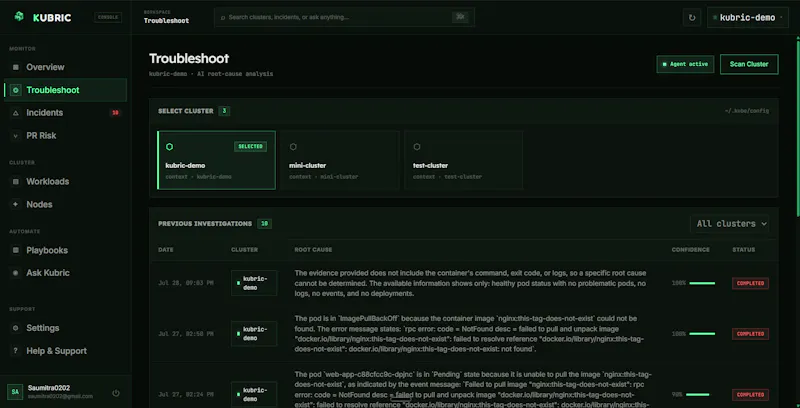Click the SA user avatar

coord(15,392)
